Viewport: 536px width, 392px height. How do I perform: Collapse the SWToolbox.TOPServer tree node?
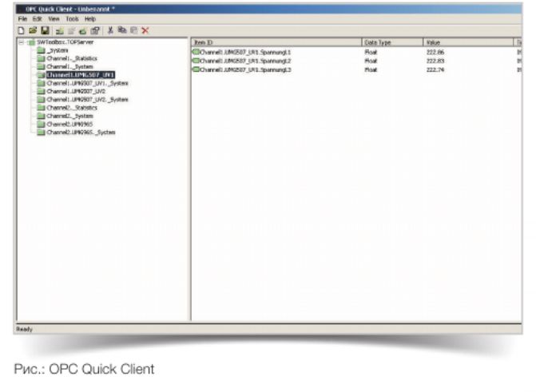[22, 42]
